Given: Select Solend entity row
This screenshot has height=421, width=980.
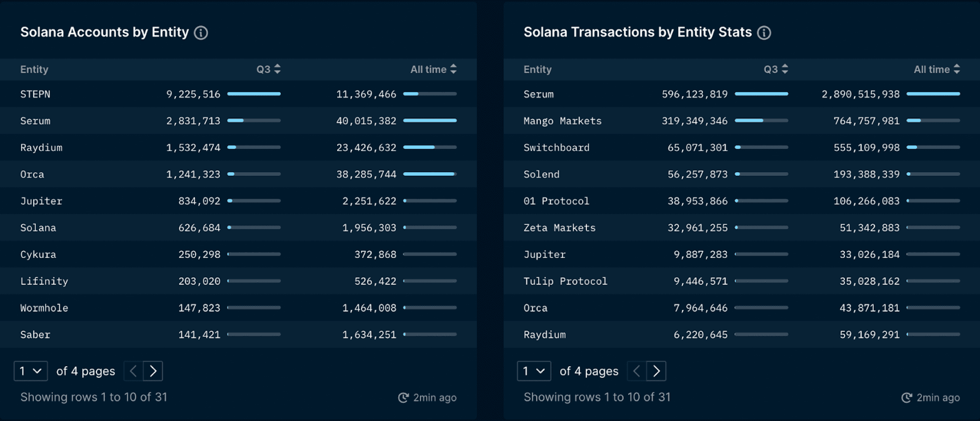Looking at the screenshot, I should pos(742,174).
